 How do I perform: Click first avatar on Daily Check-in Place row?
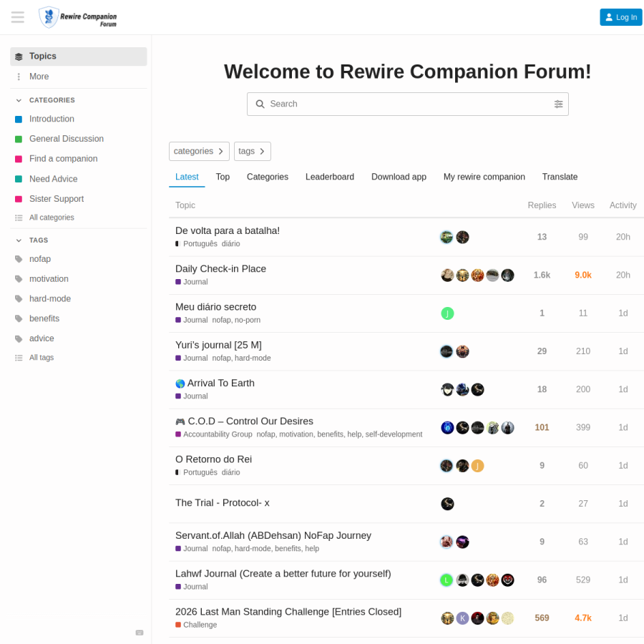point(447,275)
